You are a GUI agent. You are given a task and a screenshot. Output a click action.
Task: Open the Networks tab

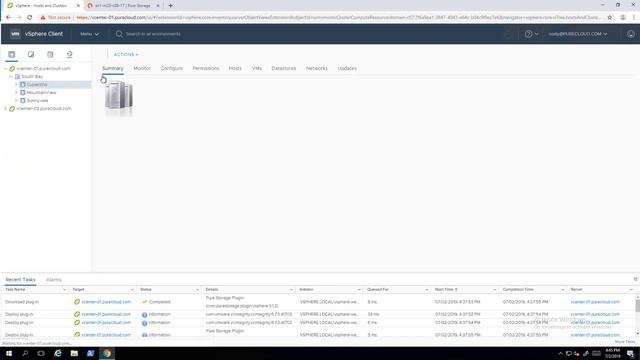point(317,68)
